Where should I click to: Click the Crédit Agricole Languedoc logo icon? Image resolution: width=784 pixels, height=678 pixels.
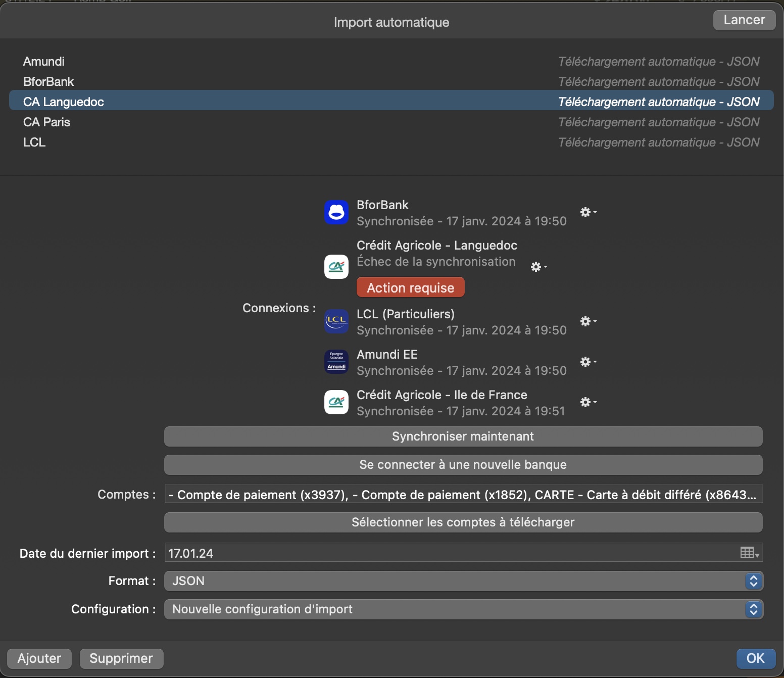coord(336,267)
